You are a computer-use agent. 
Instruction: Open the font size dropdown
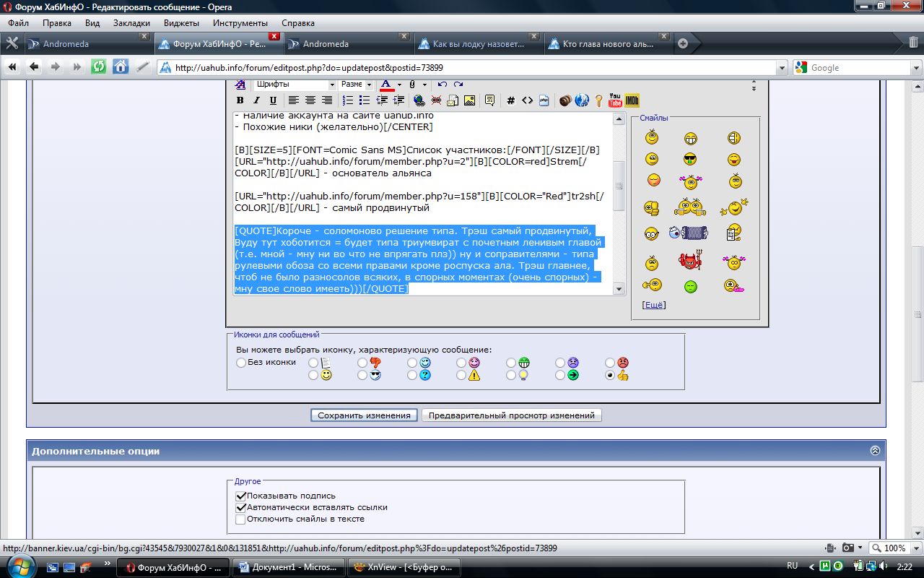[x=356, y=85]
